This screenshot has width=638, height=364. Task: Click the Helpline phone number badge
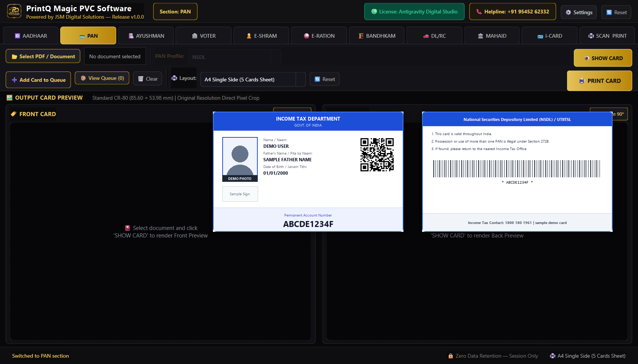click(x=512, y=12)
